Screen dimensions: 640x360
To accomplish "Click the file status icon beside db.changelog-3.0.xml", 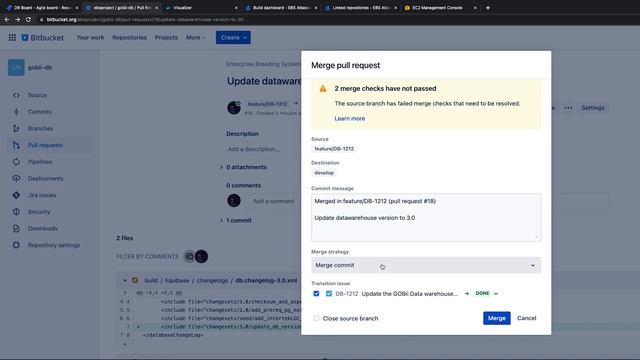I will [135, 280].
